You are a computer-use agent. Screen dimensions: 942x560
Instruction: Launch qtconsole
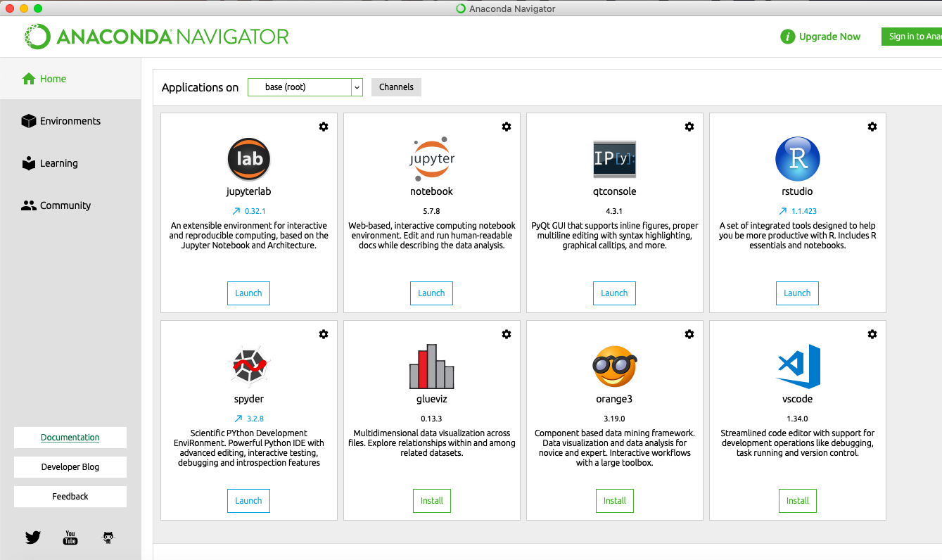pyautogui.click(x=614, y=293)
